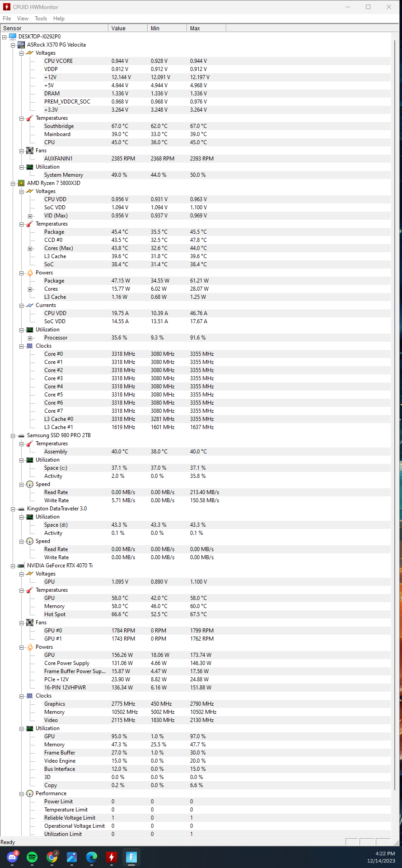402x868 pixels.
Task: Open the View menu
Action: (x=23, y=19)
